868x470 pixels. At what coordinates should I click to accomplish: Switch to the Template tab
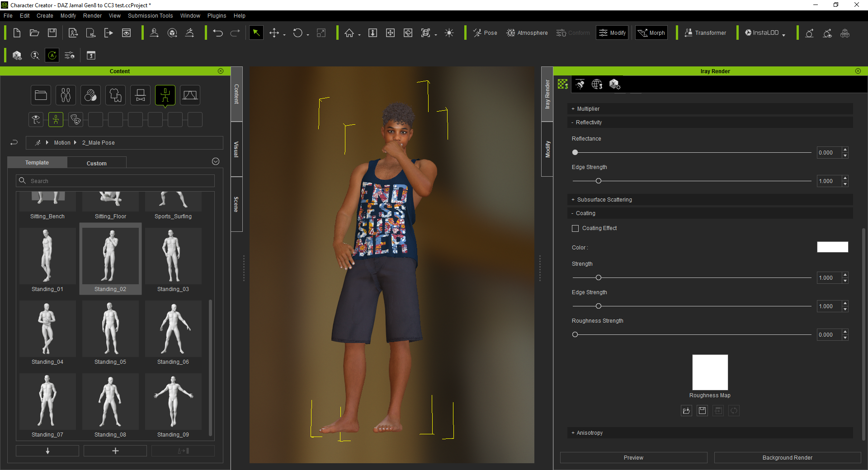click(x=37, y=163)
